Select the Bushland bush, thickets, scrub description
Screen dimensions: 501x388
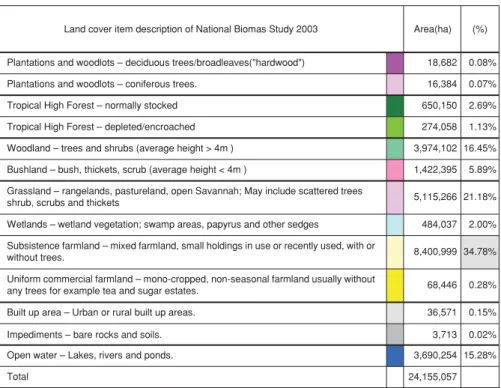click(127, 170)
